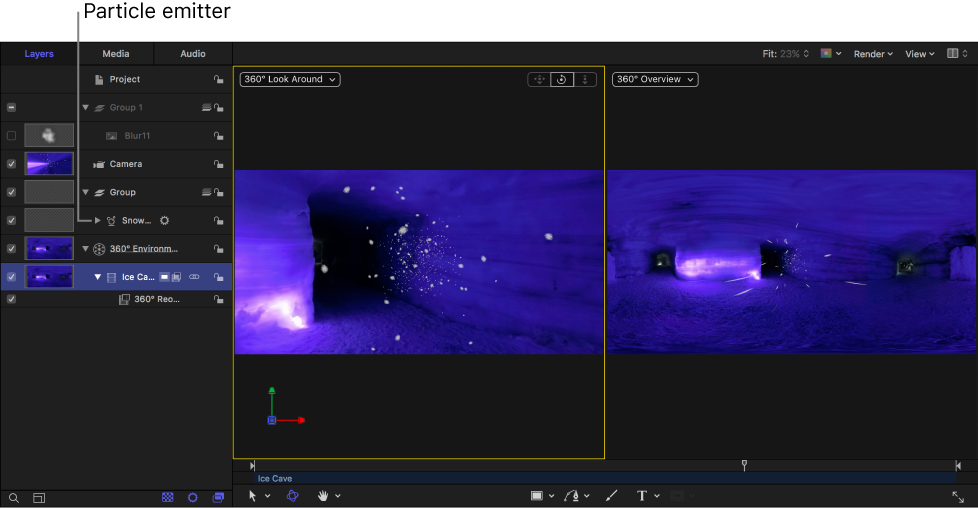Select the Project row in Layers list

pos(116,79)
